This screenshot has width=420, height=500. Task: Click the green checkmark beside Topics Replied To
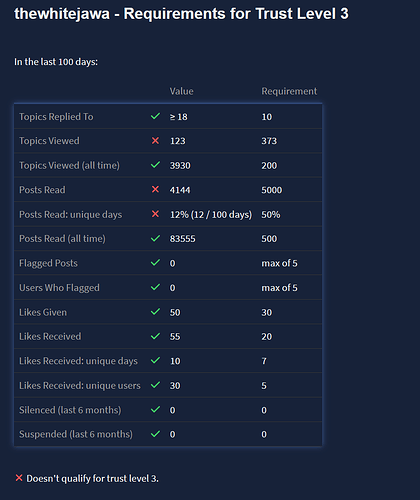[155, 116]
